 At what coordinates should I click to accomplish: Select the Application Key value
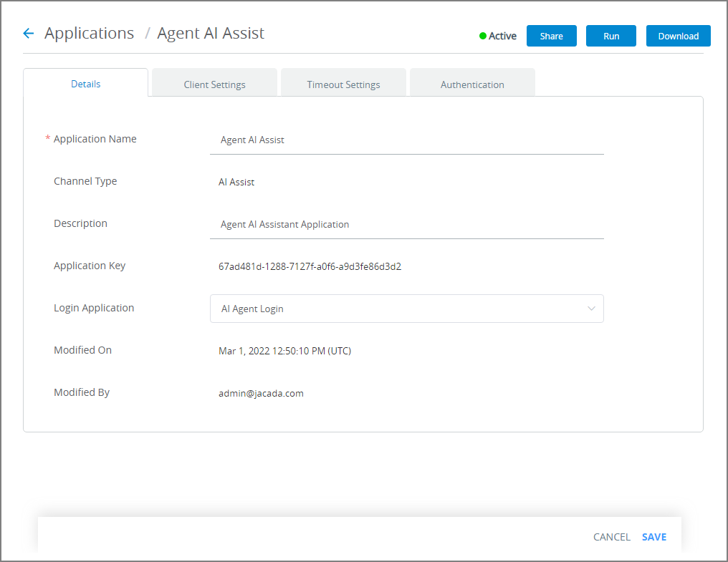pyautogui.click(x=311, y=266)
